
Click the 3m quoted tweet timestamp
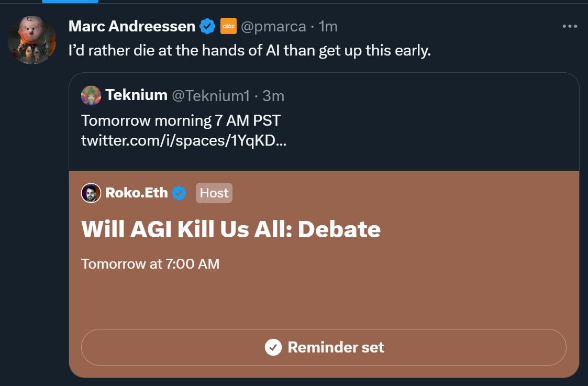pos(273,96)
